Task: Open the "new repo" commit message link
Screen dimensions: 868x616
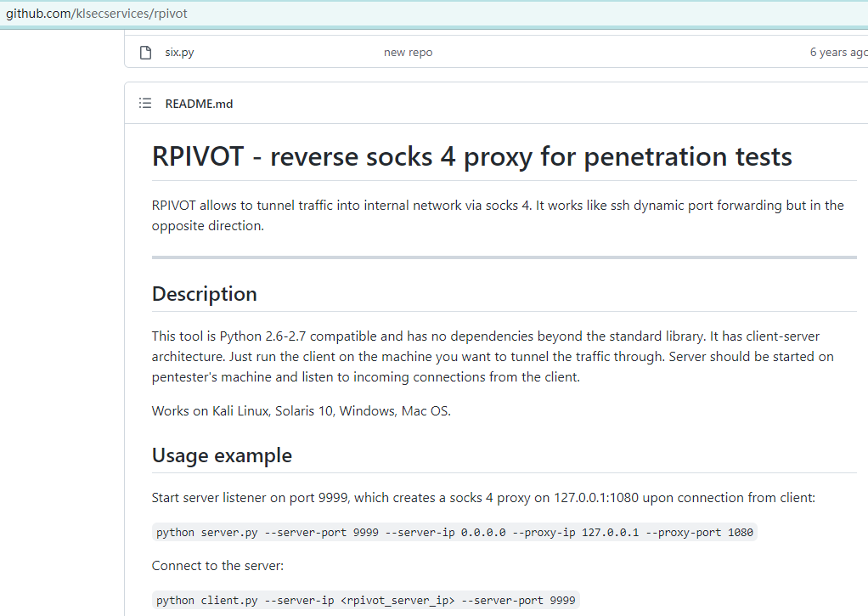Action: pyautogui.click(x=408, y=52)
